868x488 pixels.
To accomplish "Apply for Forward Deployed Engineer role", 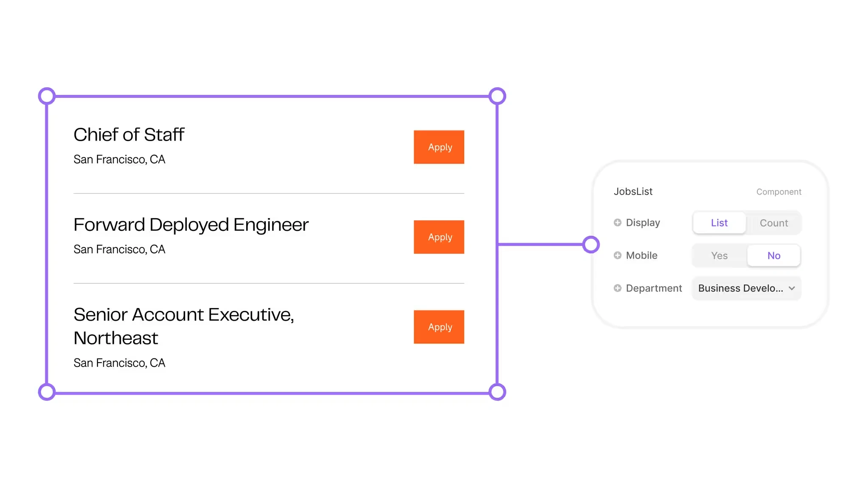I will point(439,236).
